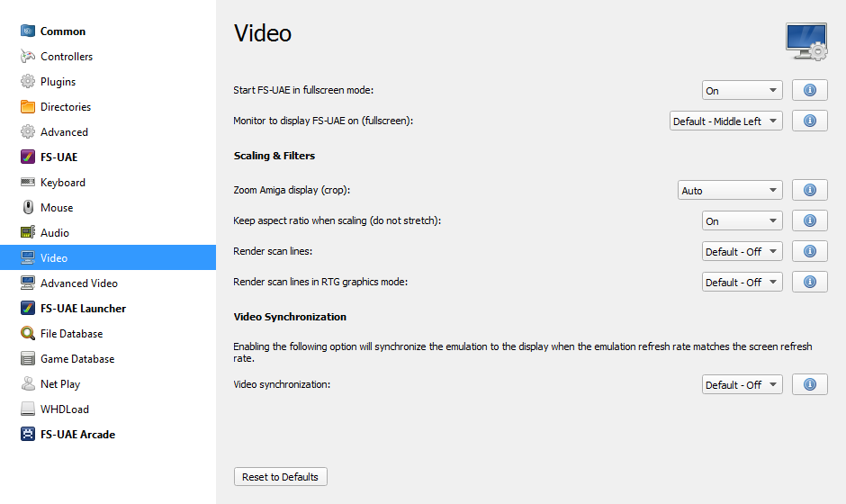Image resolution: width=846 pixels, height=504 pixels.
Task: Go to the Audio settings page
Action: click(54, 233)
